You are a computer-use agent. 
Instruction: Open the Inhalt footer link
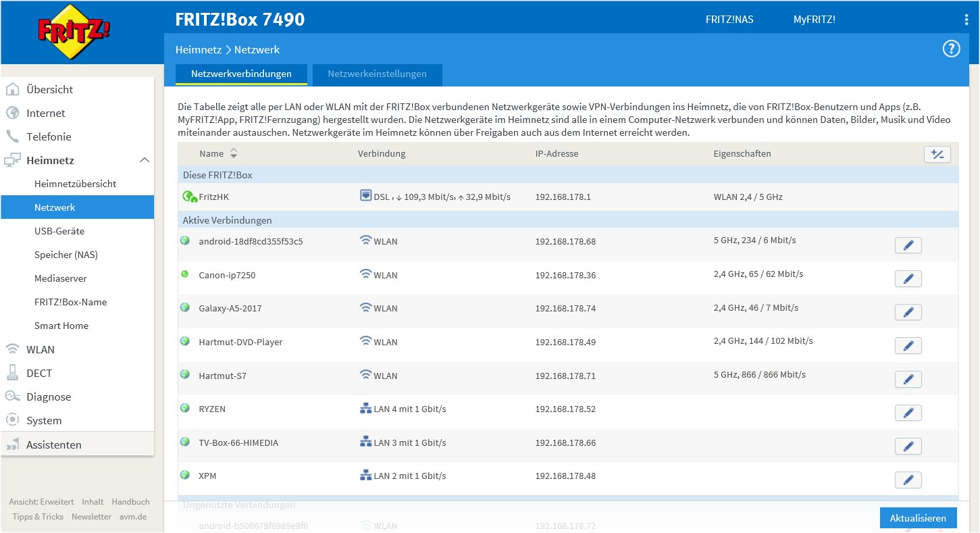93,502
